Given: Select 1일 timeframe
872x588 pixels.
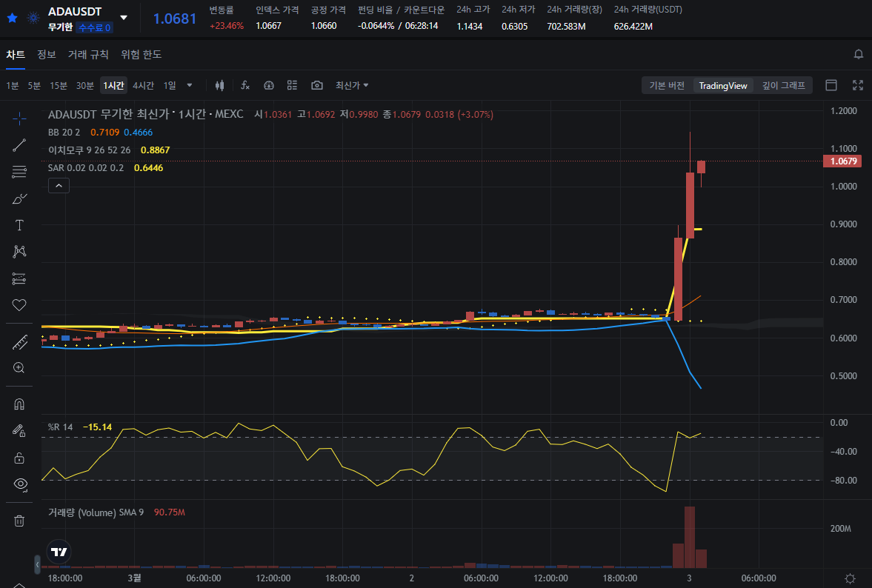Looking at the screenshot, I should (x=170, y=86).
